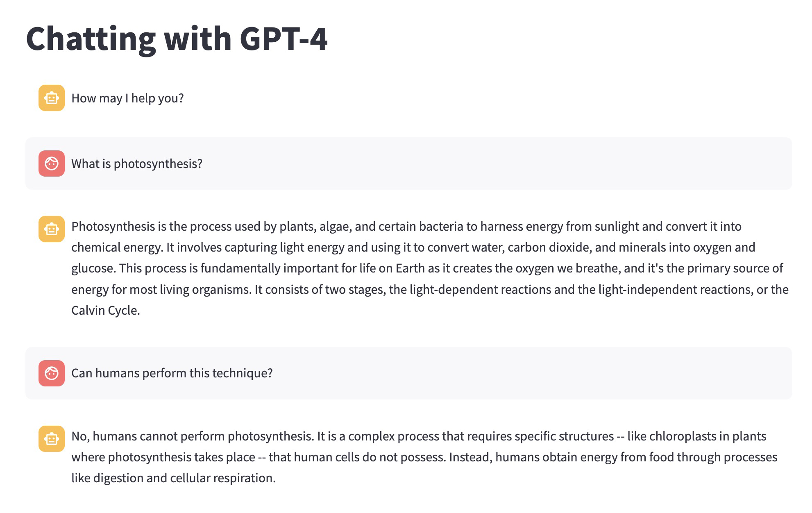Click the word "GPT-4" in the heading
This screenshot has height=513, width=812.
tap(284, 39)
